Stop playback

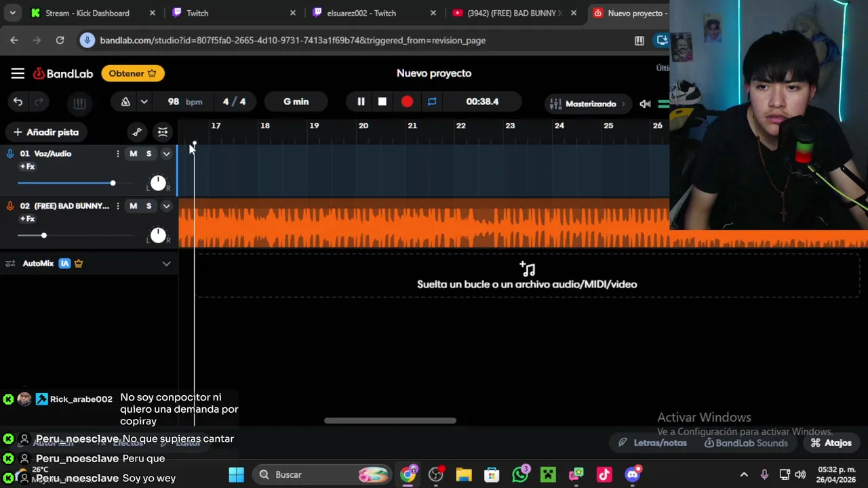point(382,102)
